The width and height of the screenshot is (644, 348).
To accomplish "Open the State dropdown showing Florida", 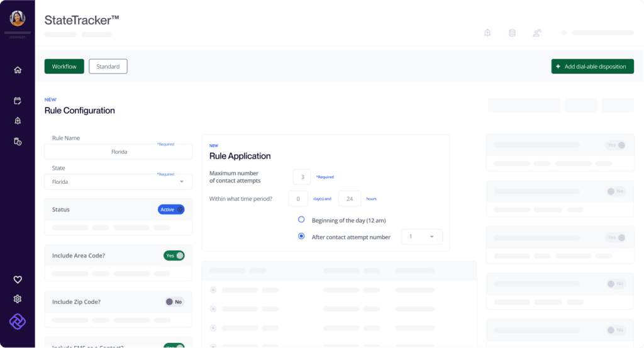I will point(118,182).
